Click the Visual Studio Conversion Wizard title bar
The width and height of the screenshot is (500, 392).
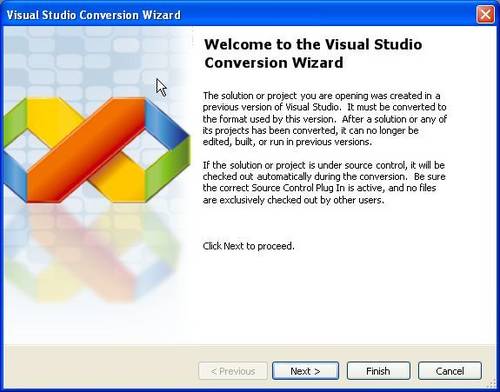pos(233,14)
